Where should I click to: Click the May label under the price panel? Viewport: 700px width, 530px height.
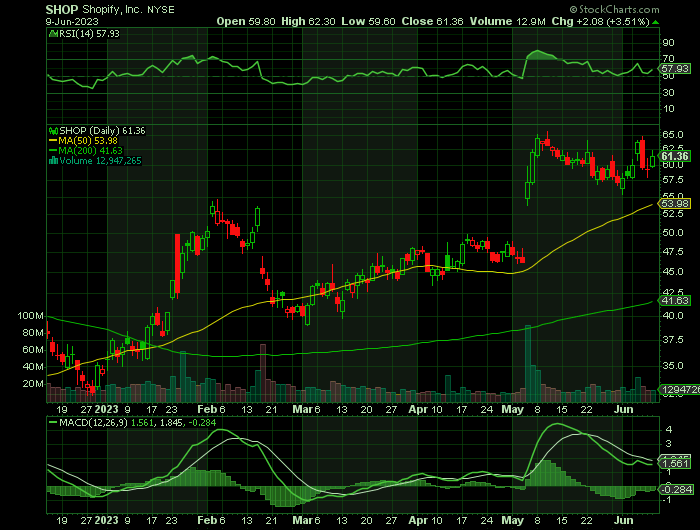(512, 409)
